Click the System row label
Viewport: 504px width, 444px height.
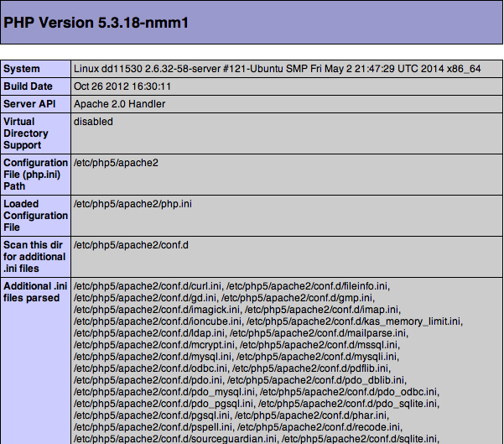click(23, 69)
